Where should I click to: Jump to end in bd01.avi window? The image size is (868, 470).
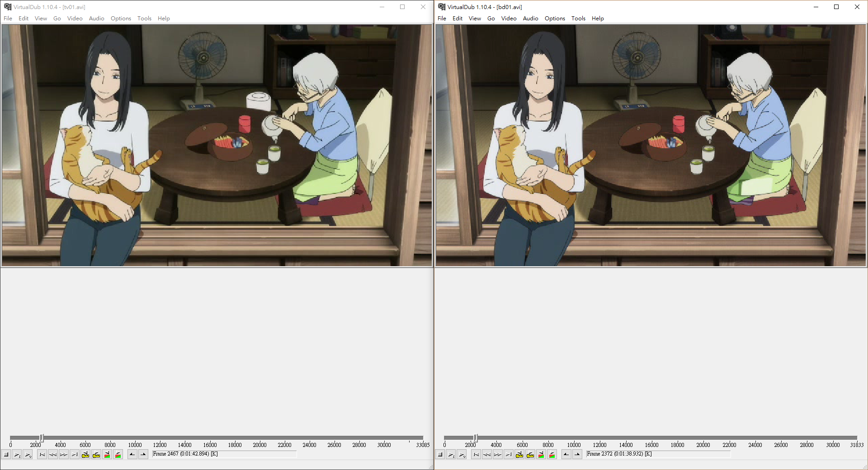click(x=509, y=455)
